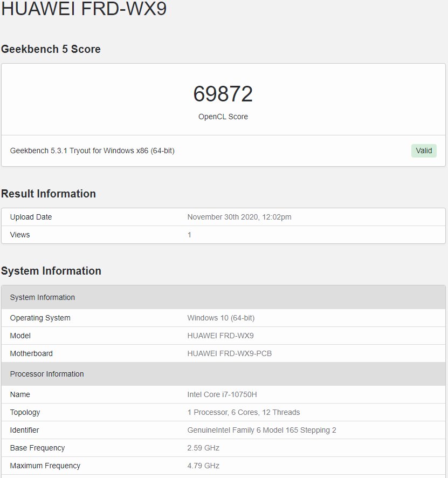
Task: Click the grey System Information table header
Action: click(x=223, y=297)
